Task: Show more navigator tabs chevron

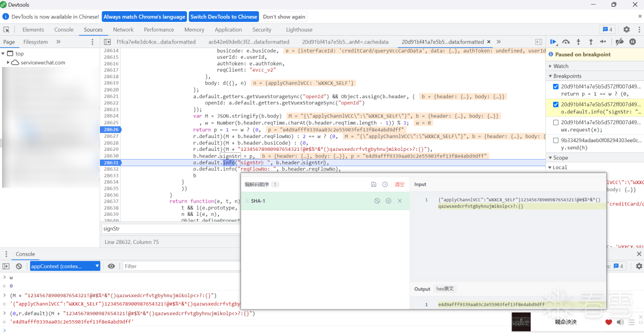Action: [x=58, y=42]
